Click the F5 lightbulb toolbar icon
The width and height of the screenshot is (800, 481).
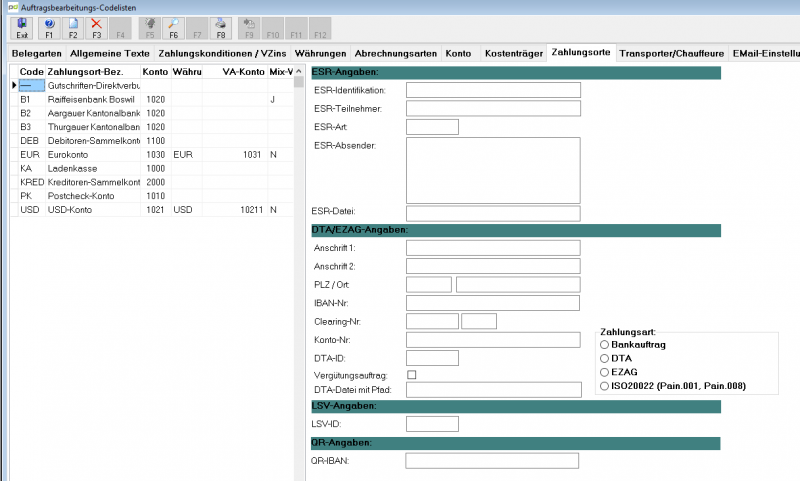click(150, 29)
